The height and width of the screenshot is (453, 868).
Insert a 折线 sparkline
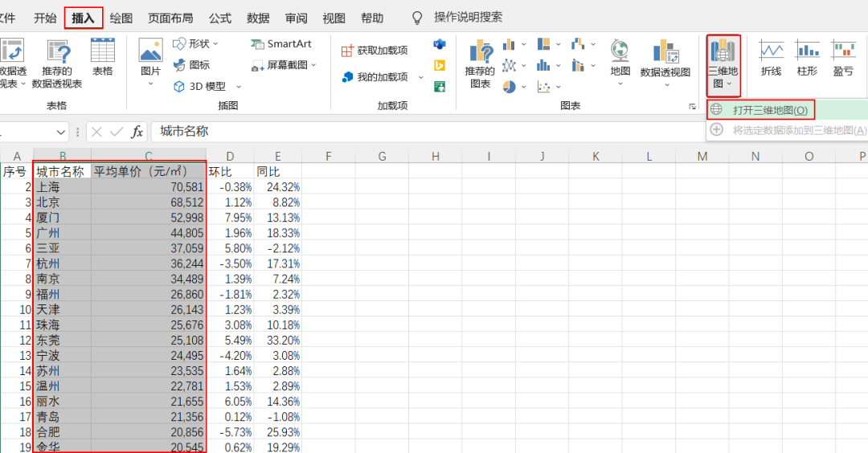[771, 58]
